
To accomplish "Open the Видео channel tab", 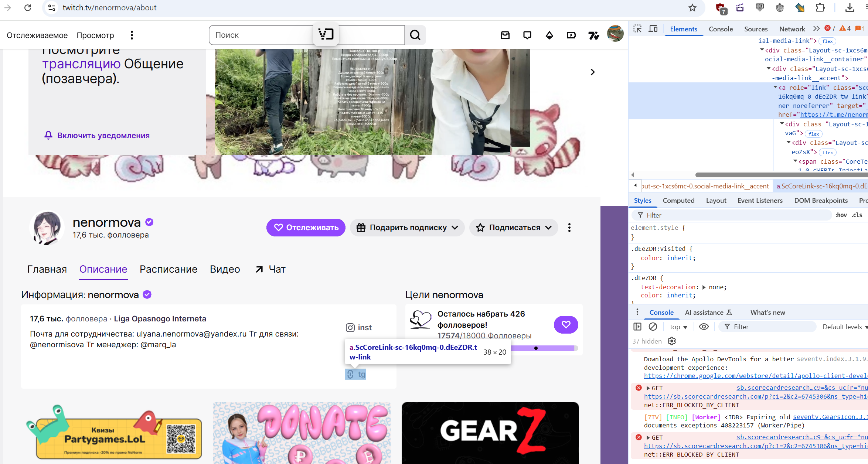I will [225, 269].
